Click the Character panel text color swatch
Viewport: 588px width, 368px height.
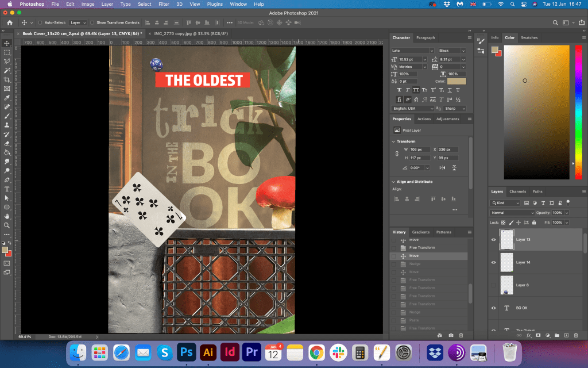457,82
